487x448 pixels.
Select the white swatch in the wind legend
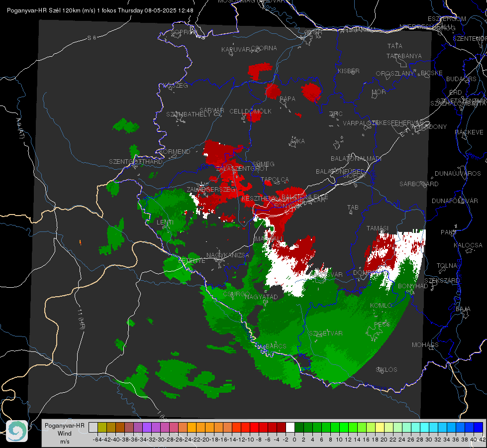tap(290, 427)
